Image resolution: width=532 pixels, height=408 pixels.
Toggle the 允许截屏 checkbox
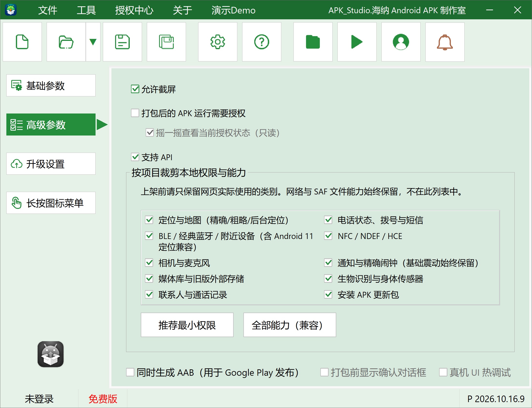(135, 89)
